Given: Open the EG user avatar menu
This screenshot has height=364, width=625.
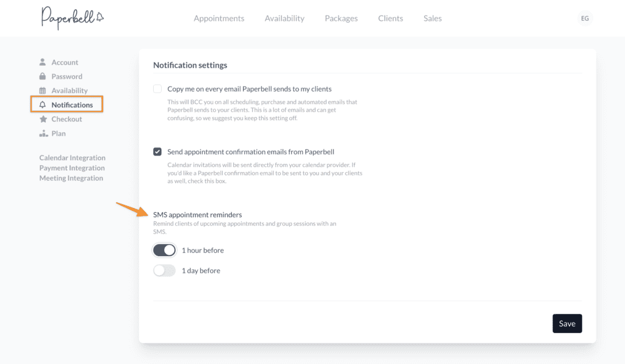Looking at the screenshot, I should [x=585, y=18].
